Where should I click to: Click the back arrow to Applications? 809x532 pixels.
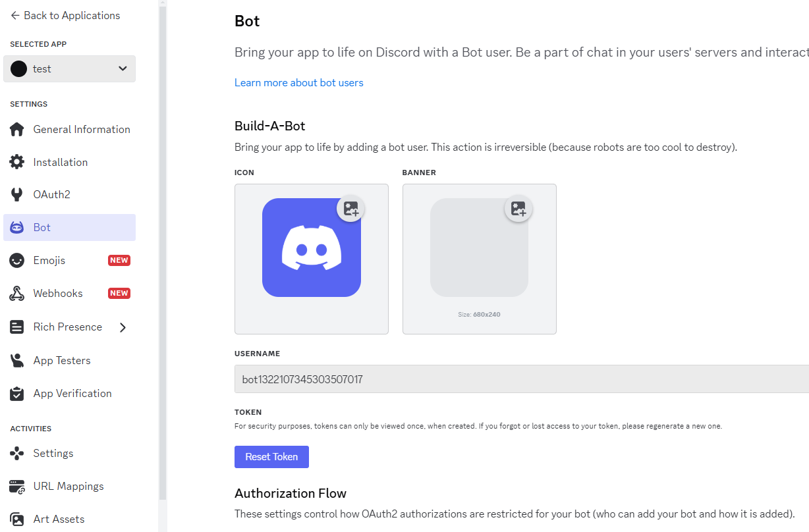pos(15,15)
